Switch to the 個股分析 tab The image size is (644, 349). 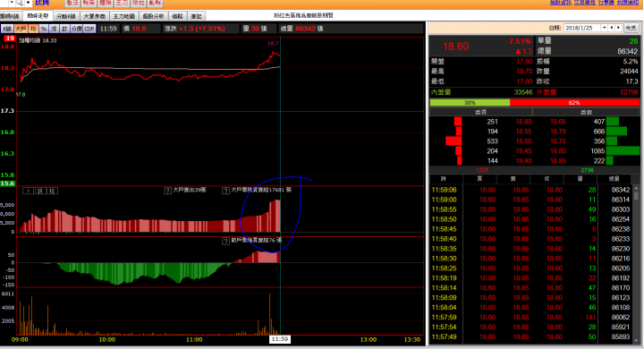coord(154,16)
